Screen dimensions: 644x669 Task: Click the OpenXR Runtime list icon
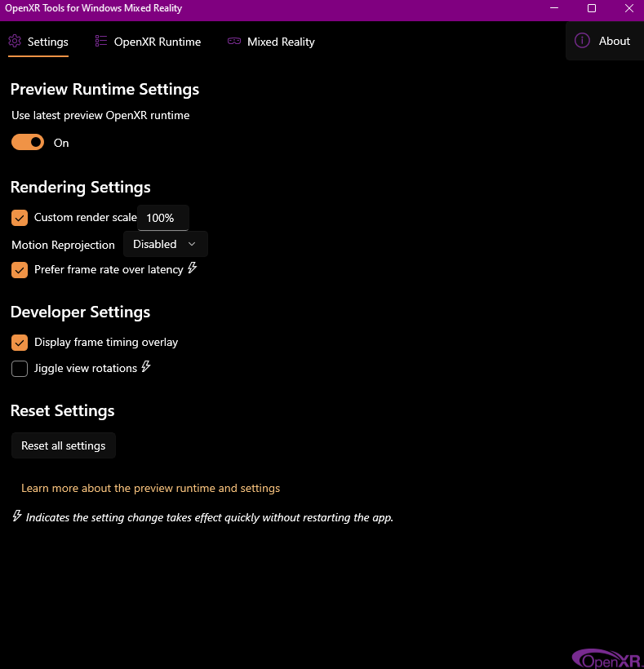[x=101, y=41]
